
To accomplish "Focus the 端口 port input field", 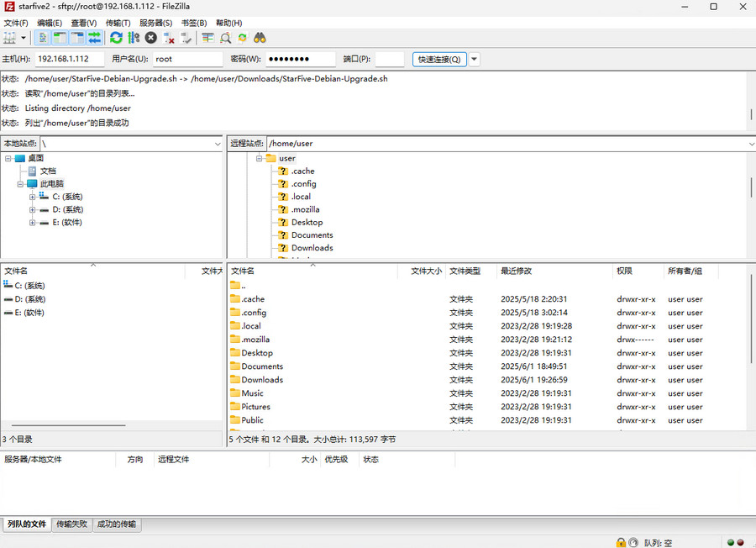I will [x=390, y=59].
